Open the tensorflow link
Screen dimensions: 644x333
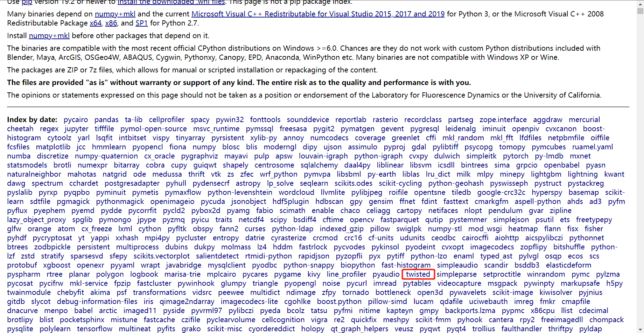[95, 329]
